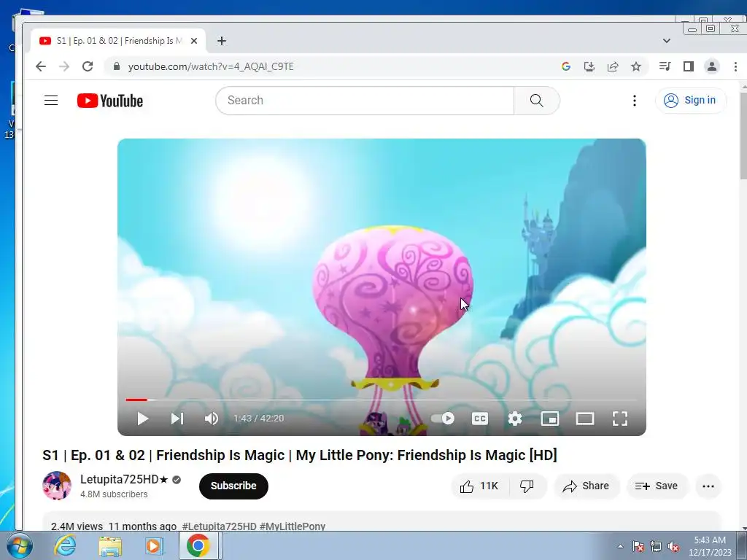747x560 pixels.
Task: Click the search magnifier button
Action: (x=536, y=101)
